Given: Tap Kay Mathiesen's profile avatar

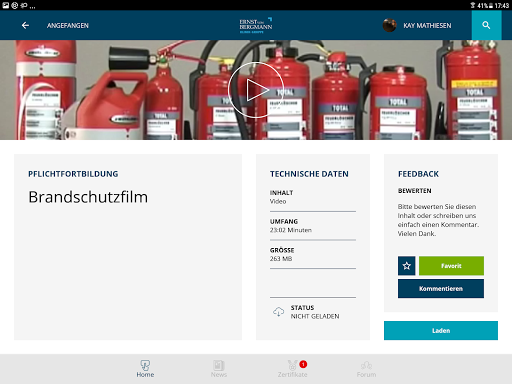Looking at the screenshot, I should (389, 25).
